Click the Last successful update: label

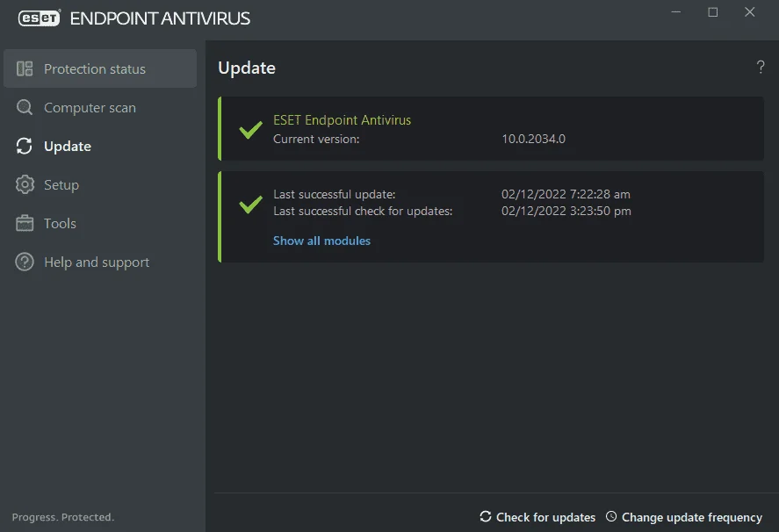coord(334,194)
